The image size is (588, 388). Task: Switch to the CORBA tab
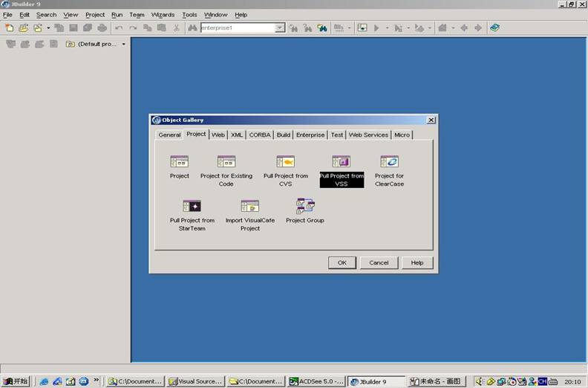(260, 135)
